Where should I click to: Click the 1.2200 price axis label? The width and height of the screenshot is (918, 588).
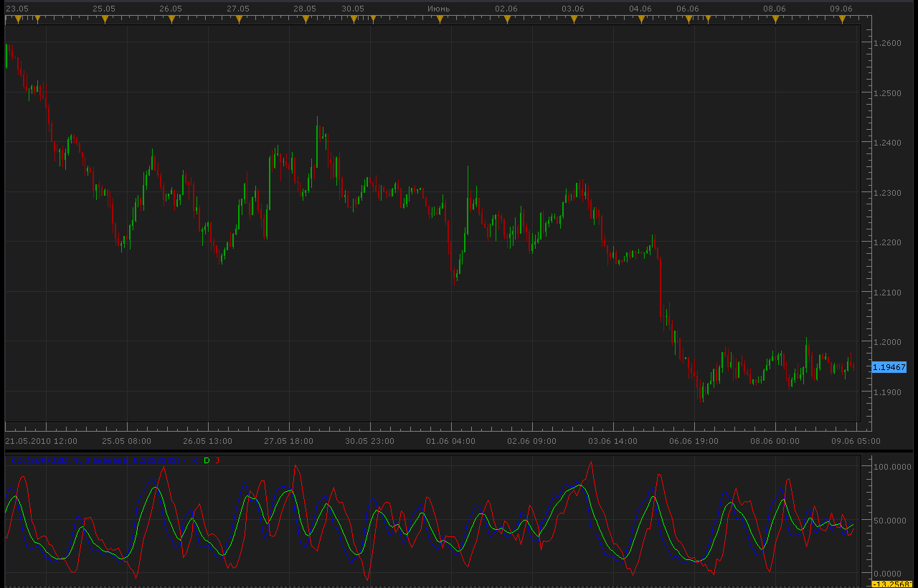point(886,242)
